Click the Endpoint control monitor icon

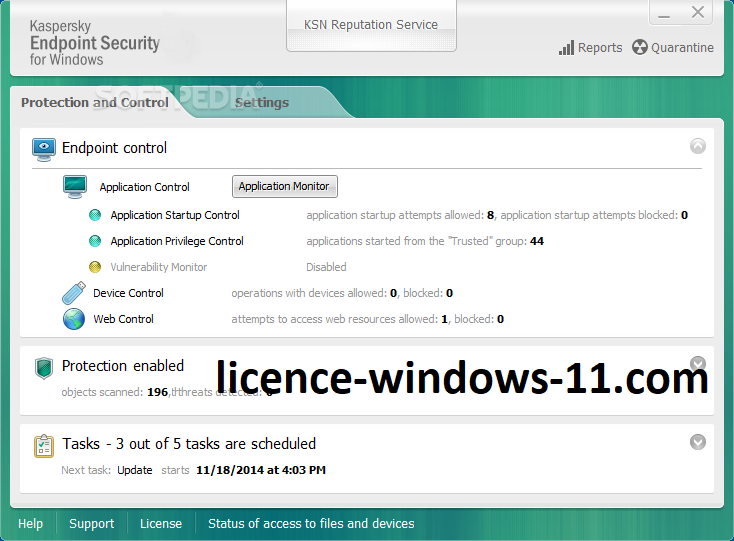point(44,149)
